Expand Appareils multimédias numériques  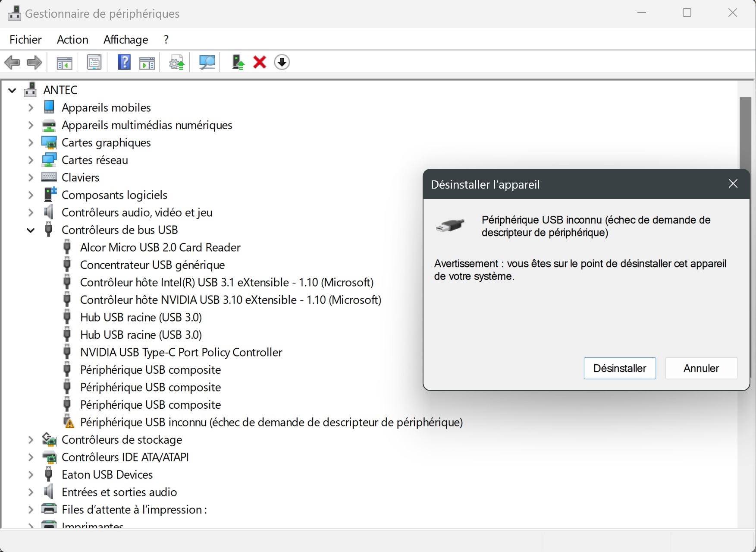[x=31, y=125]
